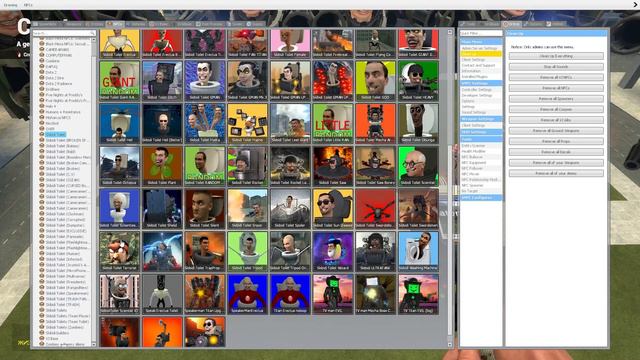Spawn the Skibidi Toilet Last Giant
Viewport: 640px width, 360px height.
[x=290, y=123]
